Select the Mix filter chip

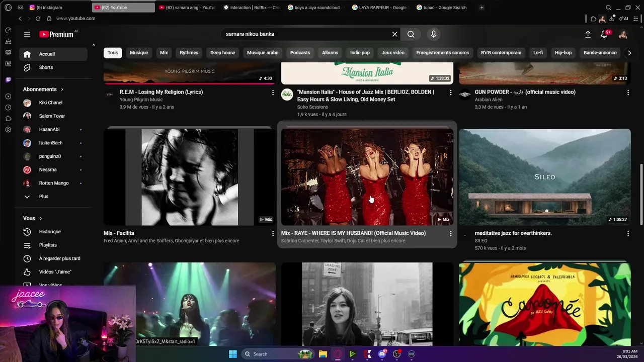click(x=164, y=53)
